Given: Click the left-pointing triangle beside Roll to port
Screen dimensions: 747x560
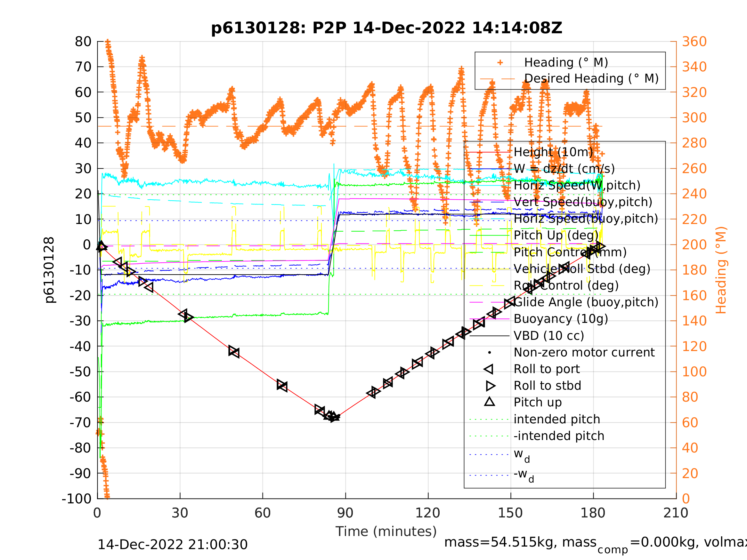Looking at the screenshot, I should (x=489, y=369).
